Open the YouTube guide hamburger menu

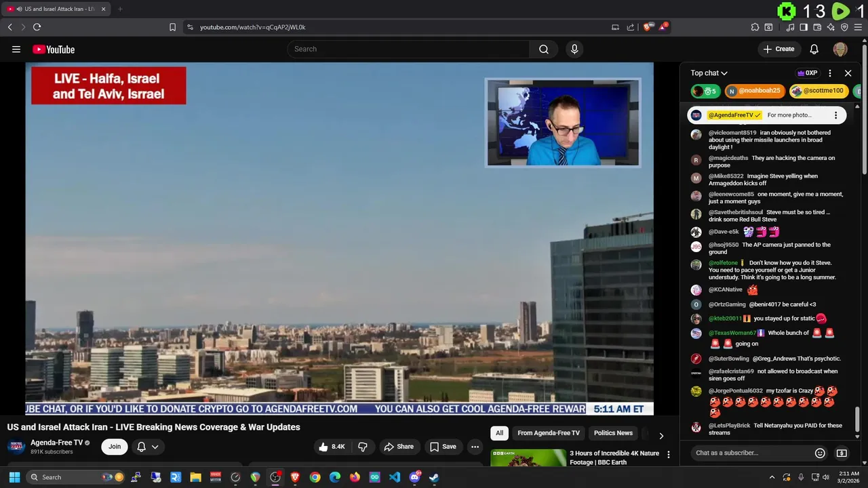[x=16, y=49]
